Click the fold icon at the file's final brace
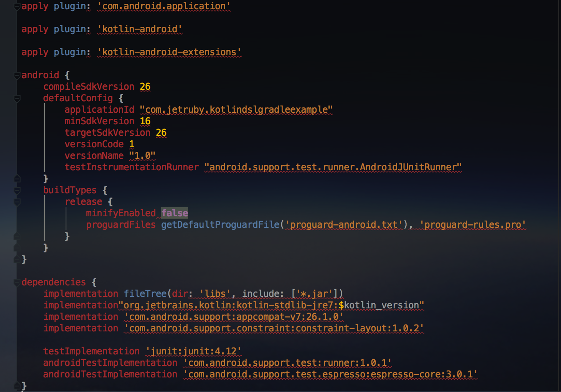 (x=16, y=386)
